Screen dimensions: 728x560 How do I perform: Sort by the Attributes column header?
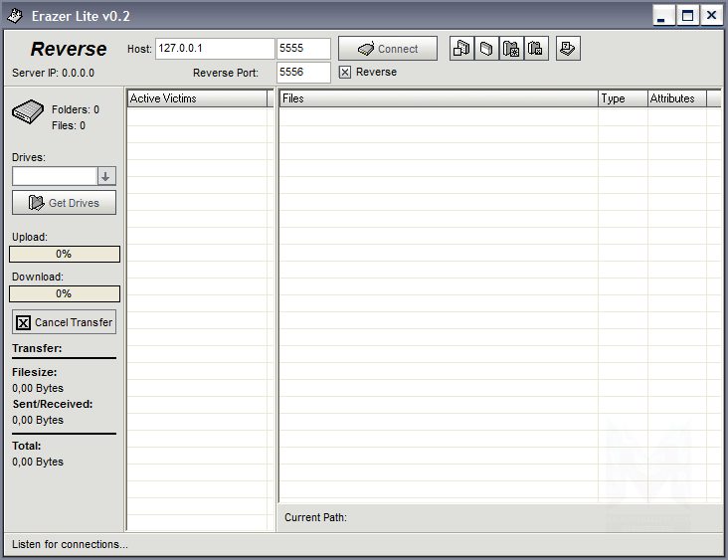pyautogui.click(x=677, y=98)
